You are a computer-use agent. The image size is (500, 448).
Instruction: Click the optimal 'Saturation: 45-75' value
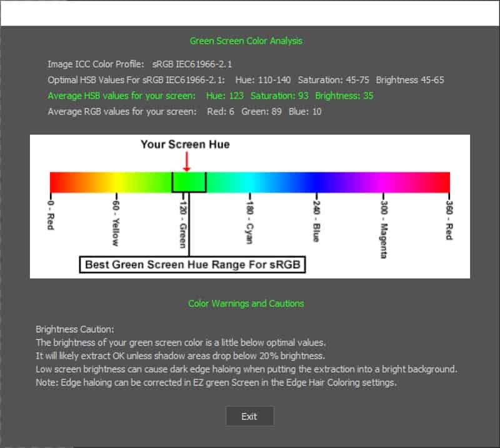click(333, 80)
